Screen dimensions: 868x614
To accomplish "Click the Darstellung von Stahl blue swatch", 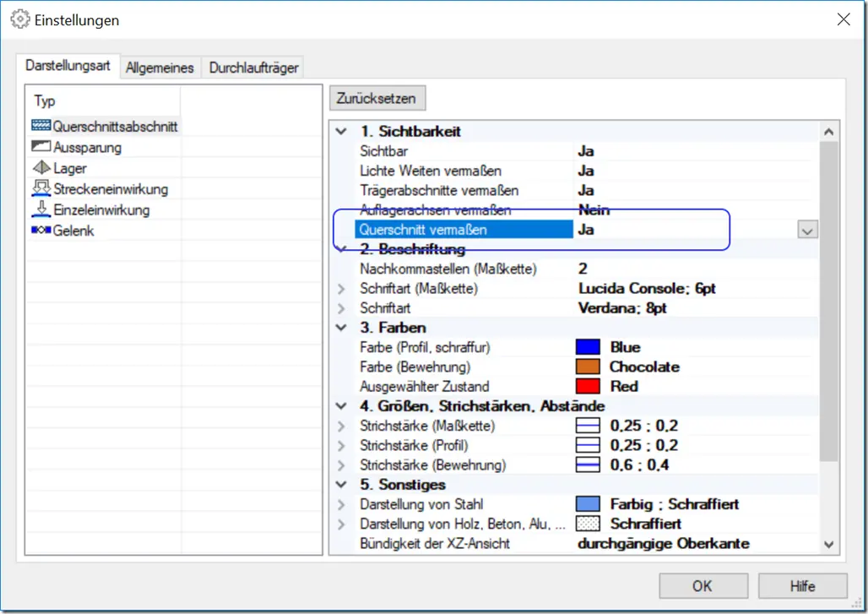I will [588, 504].
